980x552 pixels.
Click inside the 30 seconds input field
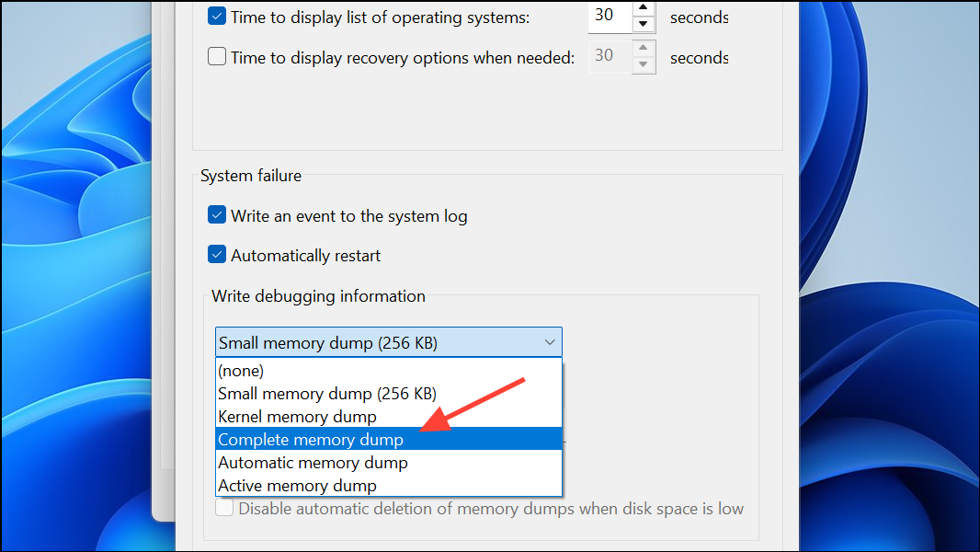(610, 17)
